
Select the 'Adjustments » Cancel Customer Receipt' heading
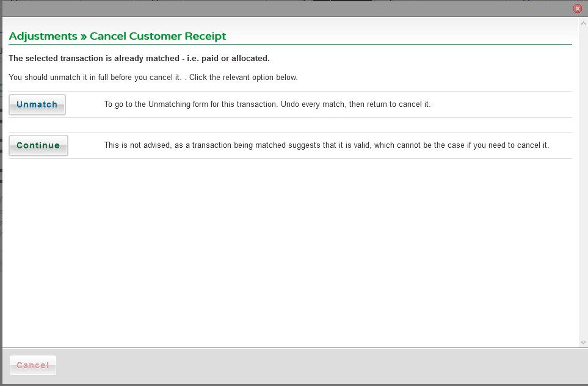click(117, 36)
